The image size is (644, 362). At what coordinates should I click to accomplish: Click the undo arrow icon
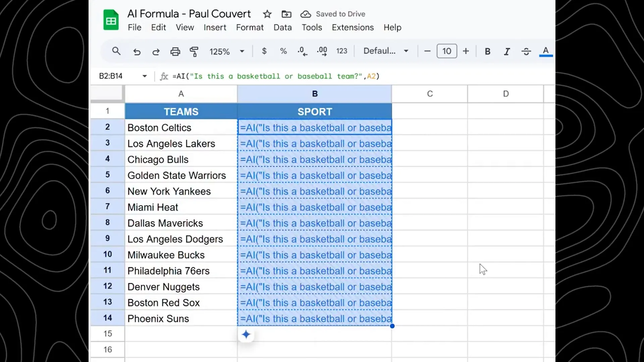(x=137, y=52)
